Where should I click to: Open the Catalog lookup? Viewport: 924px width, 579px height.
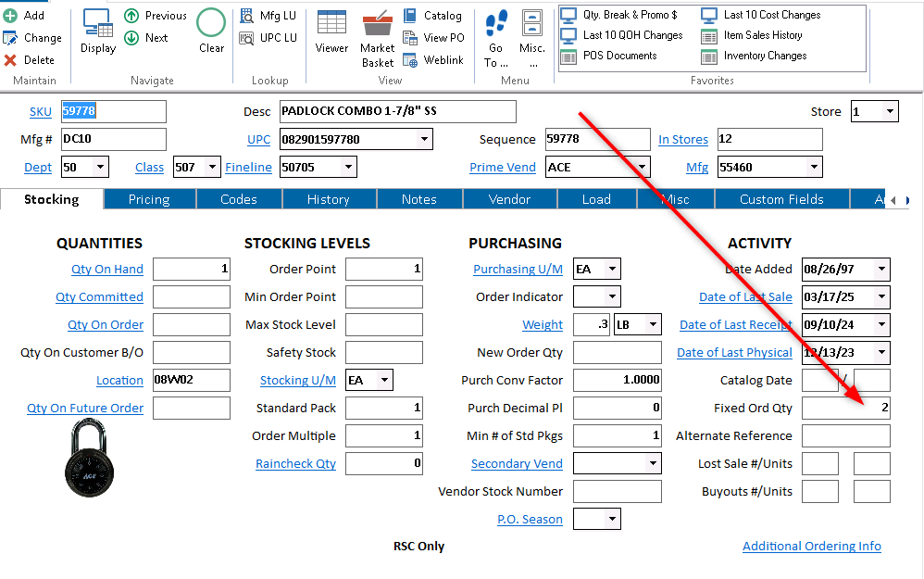(410, 16)
